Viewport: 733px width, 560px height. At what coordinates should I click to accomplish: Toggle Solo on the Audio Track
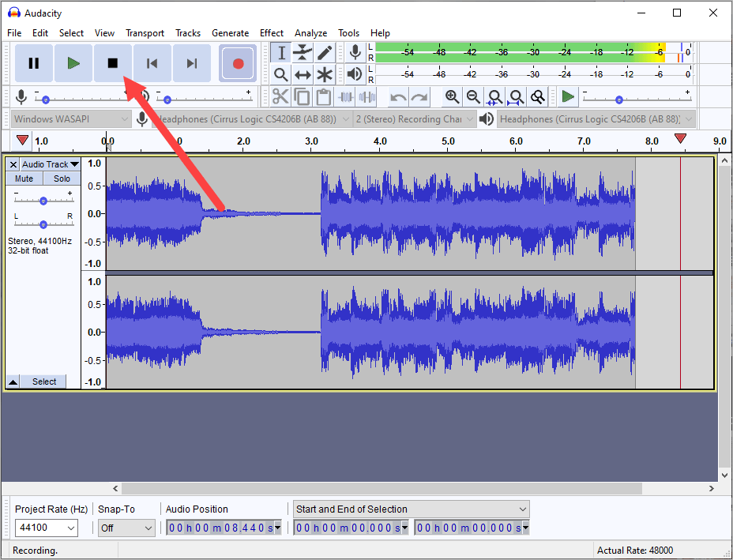pyautogui.click(x=62, y=179)
